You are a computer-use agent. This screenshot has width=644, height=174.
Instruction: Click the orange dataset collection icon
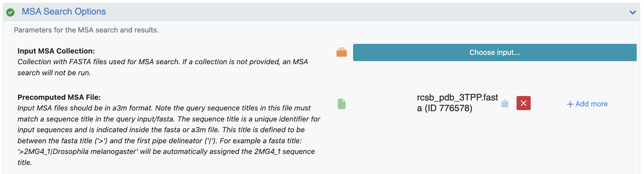click(341, 52)
